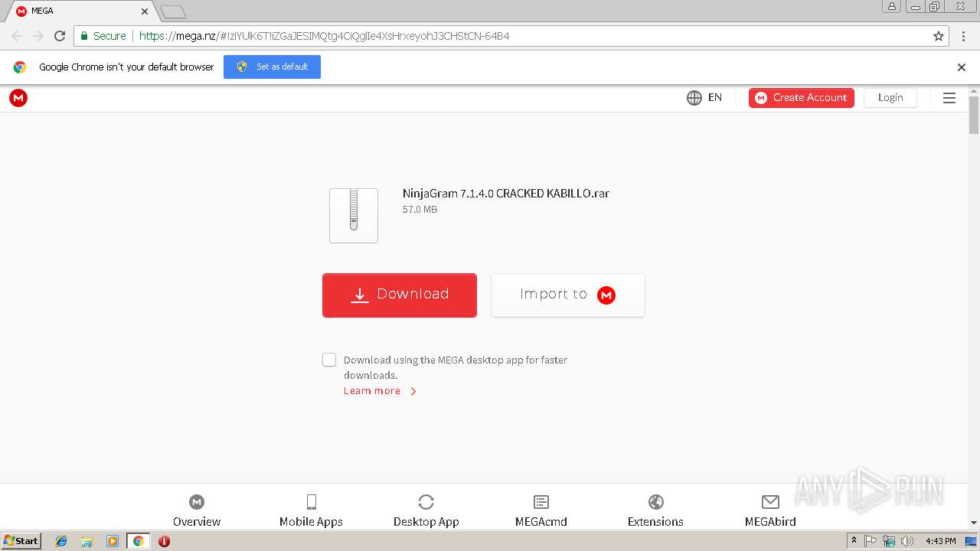Reload the page with refresh icon
The height and width of the screenshot is (551, 980).
[x=60, y=36]
